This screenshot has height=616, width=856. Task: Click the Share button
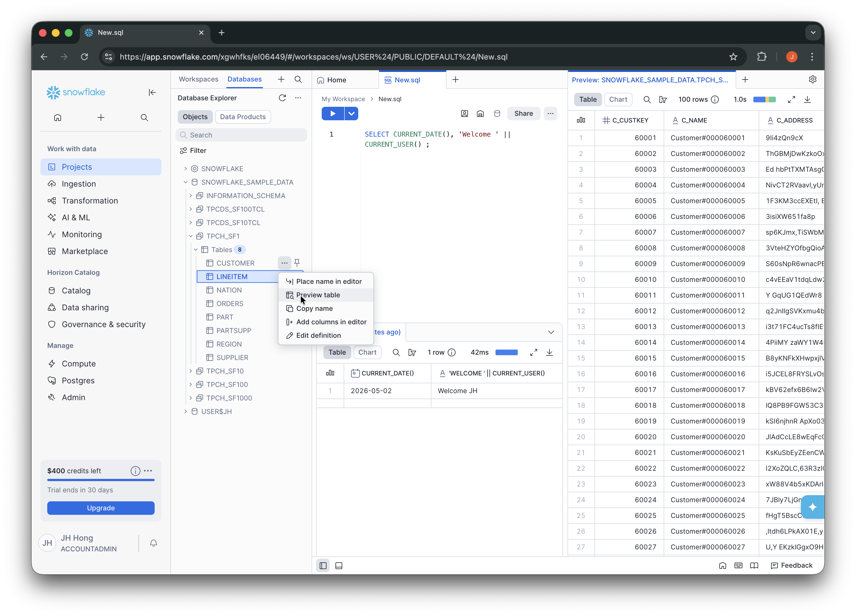[524, 114]
